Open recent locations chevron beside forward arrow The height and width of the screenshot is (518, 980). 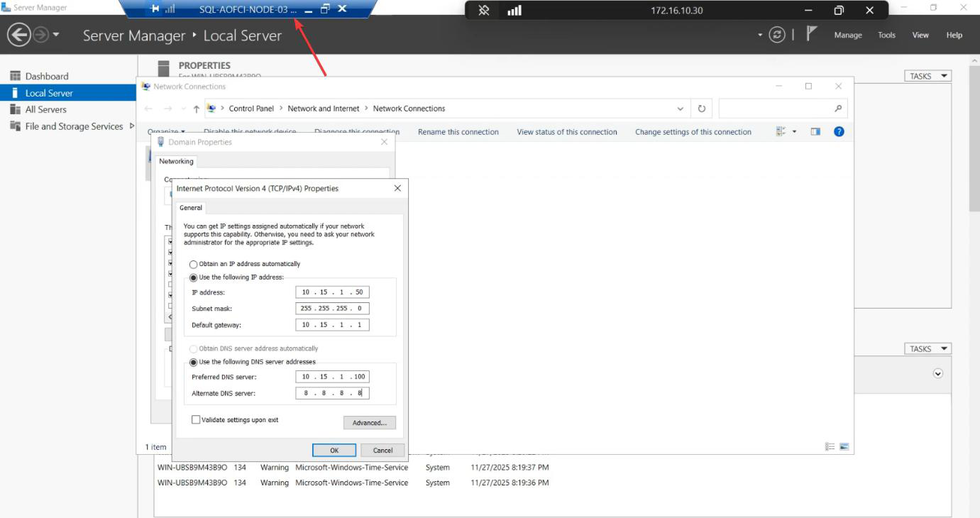(182, 109)
